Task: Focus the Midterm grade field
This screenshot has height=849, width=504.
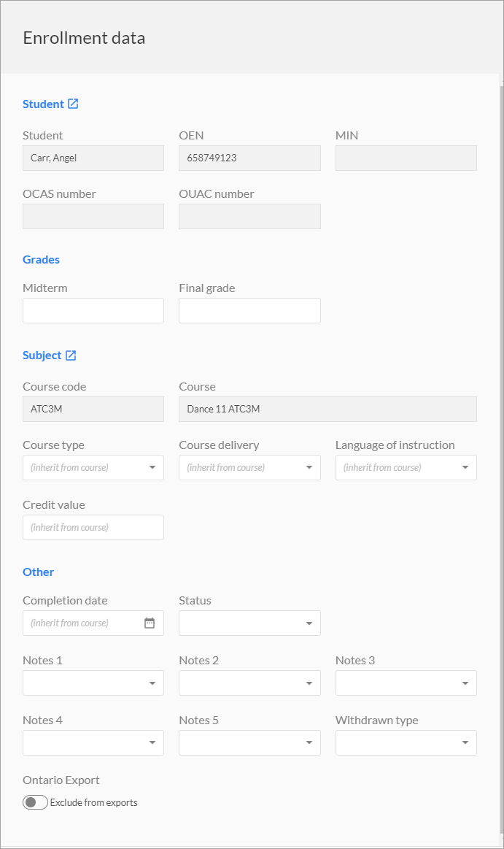Action: (93, 310)
